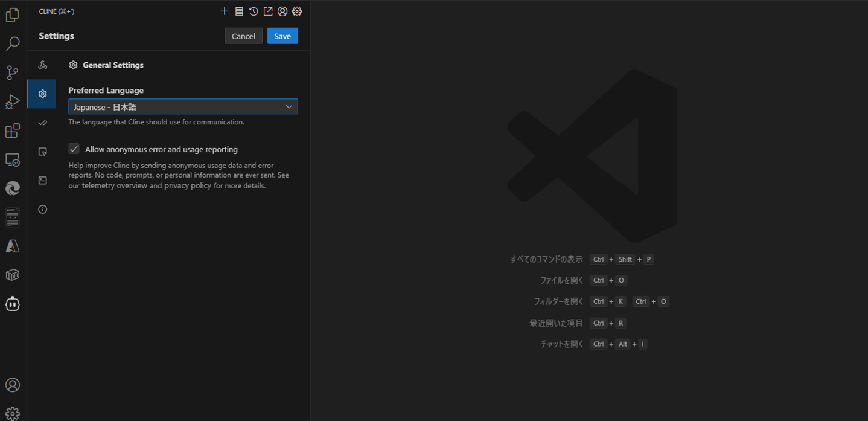Click Cline Settings gear in header
The height and width of the screenshot is (421, 868).
tap(297, 11)
